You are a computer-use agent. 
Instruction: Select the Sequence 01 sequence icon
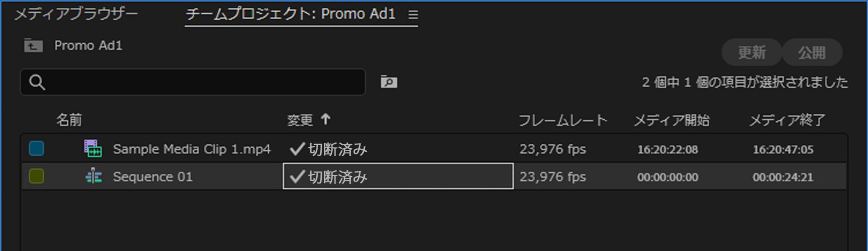coord(94,176)
